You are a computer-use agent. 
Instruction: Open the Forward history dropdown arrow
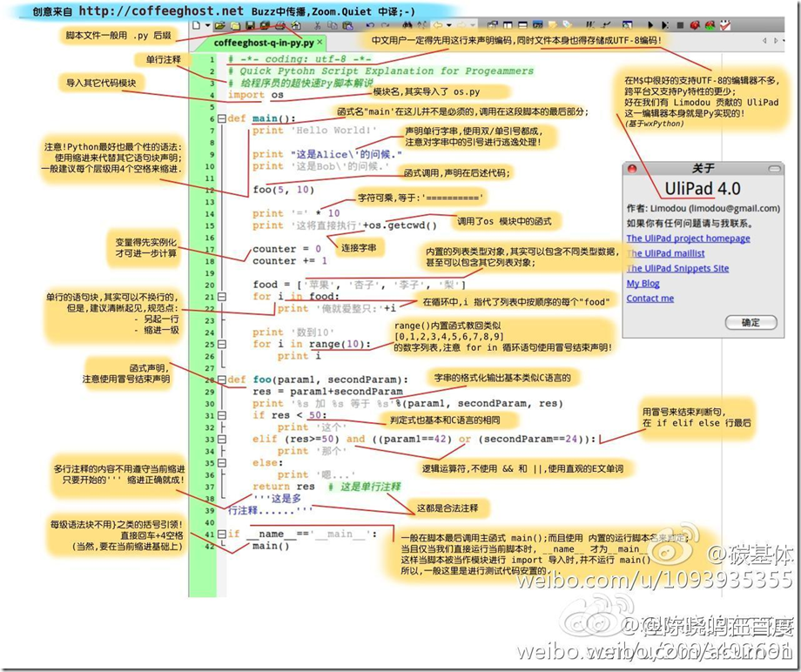(x=473, y=25)
